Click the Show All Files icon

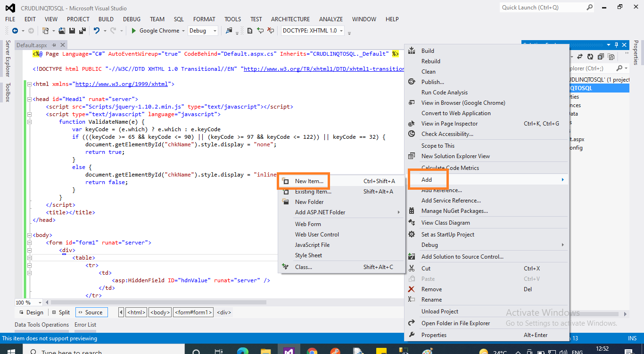611,57
